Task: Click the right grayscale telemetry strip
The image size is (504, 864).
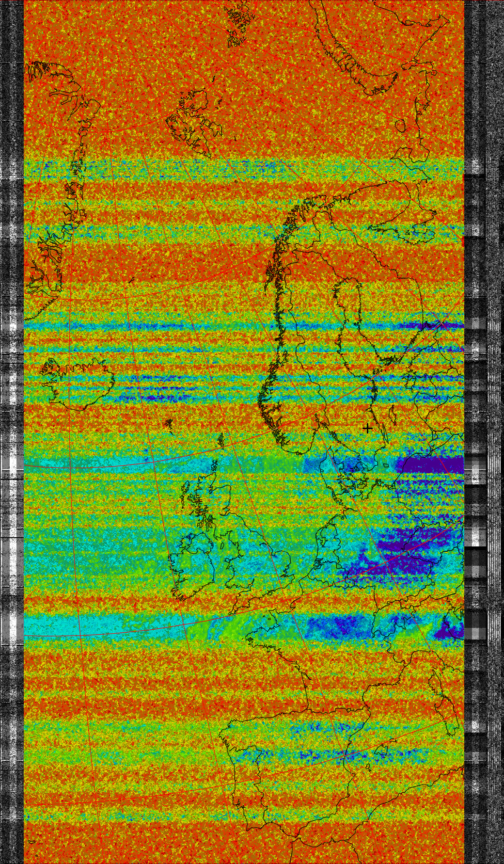Action: (484, 436)
